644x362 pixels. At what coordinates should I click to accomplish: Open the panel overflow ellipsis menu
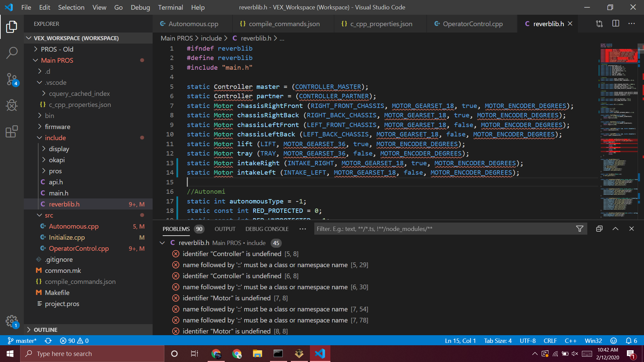pos(303,229)
